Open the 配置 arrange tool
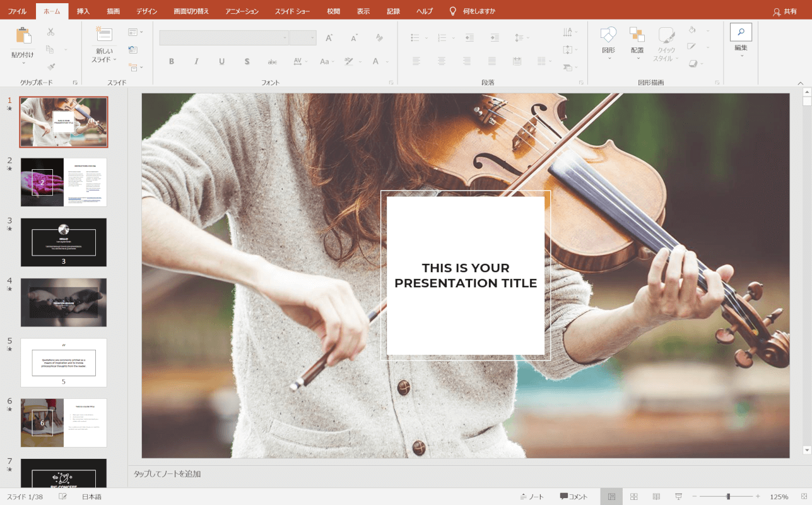Screen dimensions: 812x505 point(637,35)
